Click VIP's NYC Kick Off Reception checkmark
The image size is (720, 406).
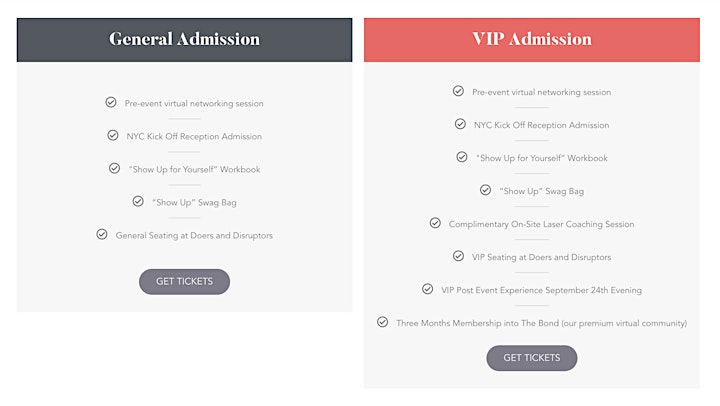click(x=460, y=124)
